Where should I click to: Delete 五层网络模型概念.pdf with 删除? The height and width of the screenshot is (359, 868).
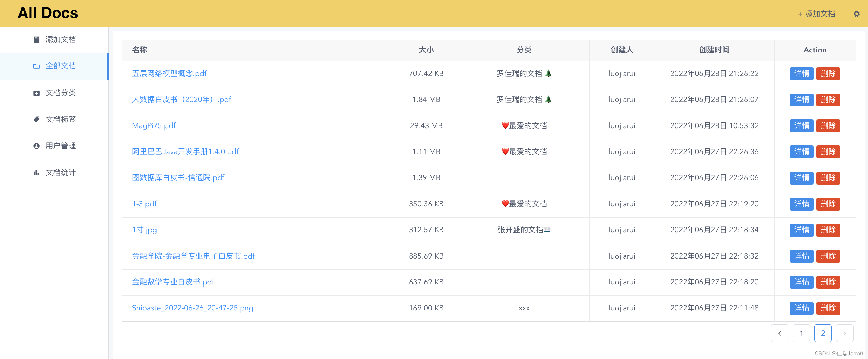[x=828, y=73]
